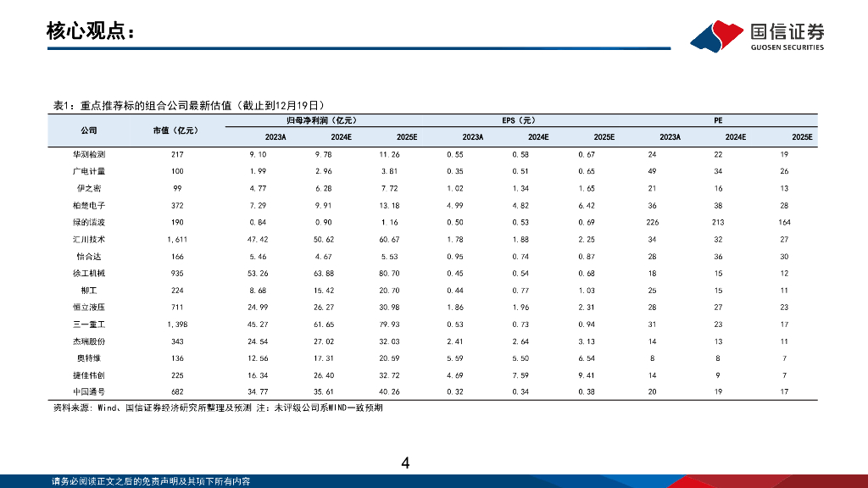This screenshot has height=488, width=868.
Task: Click the 2023A subheader under EPS
Action: pos(473,137)
